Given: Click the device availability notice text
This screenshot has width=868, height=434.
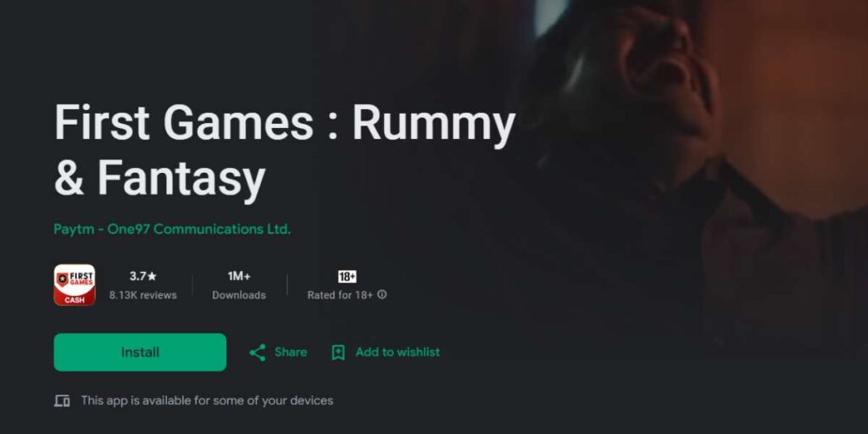Looking at the screenshot, I should 207,400.
